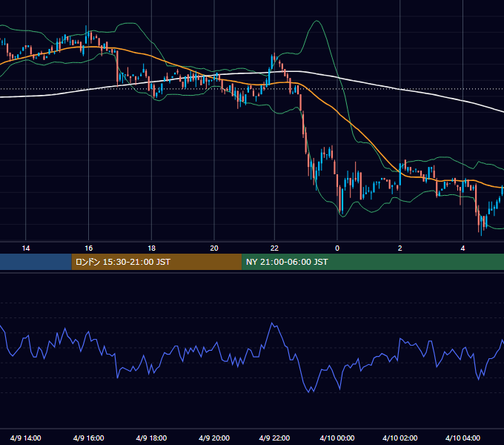Click the '0' time axis label
The width and height of the screenshot is (504, 445).
[337, 248]
